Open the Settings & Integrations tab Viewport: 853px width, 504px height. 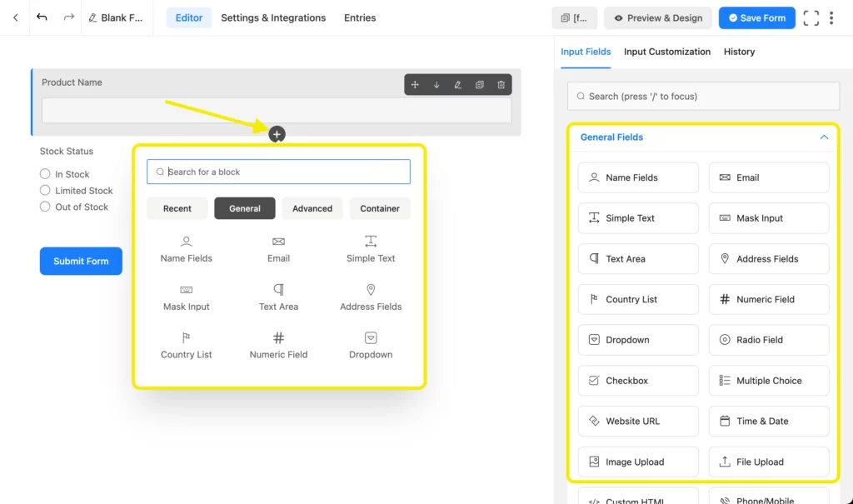click(x=273, y=17)
